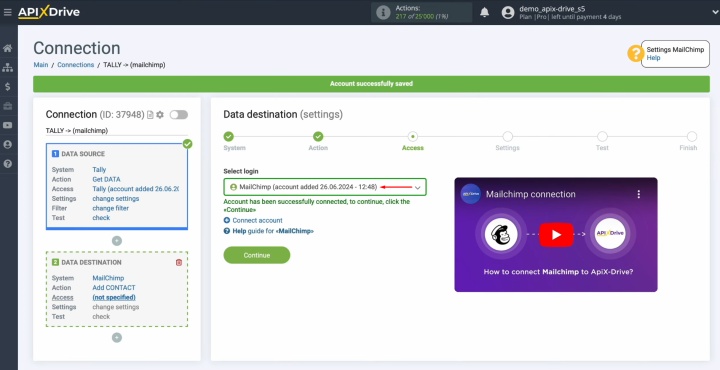Delete data destination with trash icon
The width and height of the screenshot is (720, 370).
point(179,263)
